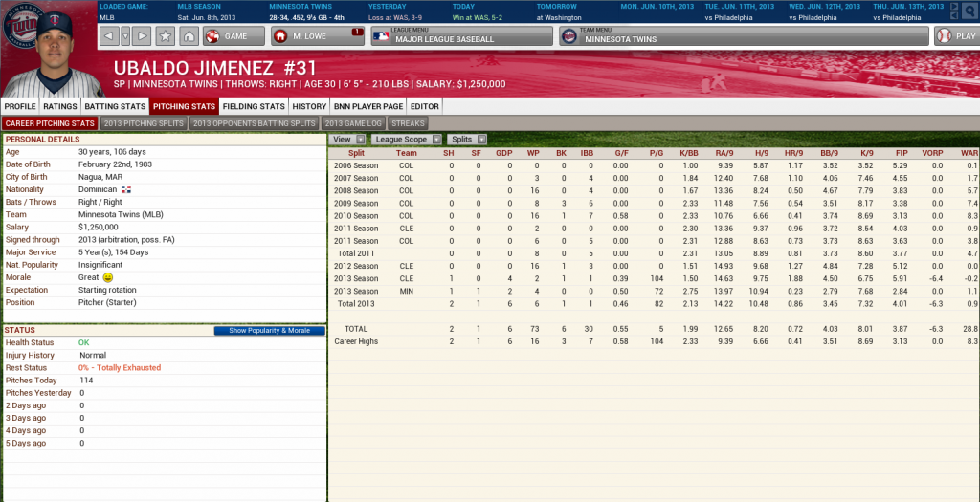Viewport: 980px width, 502px height.
Task: Open the navigation history dropdown arrow
Action: (x=125, y=36)
